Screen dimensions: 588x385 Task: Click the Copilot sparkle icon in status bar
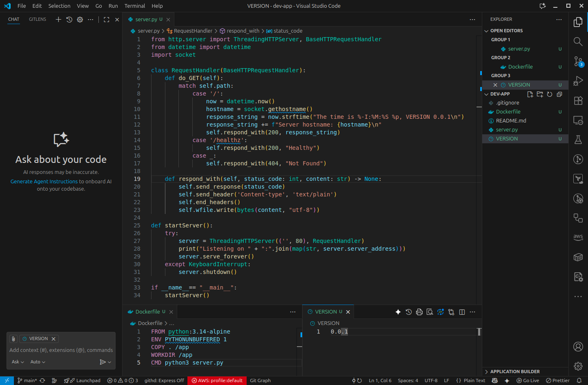pos(507,381)
